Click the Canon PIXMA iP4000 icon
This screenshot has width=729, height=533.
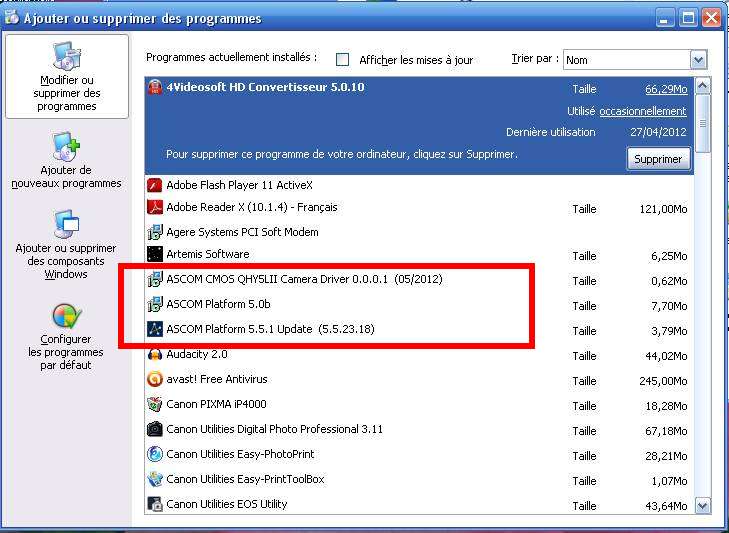click(155, 404)
